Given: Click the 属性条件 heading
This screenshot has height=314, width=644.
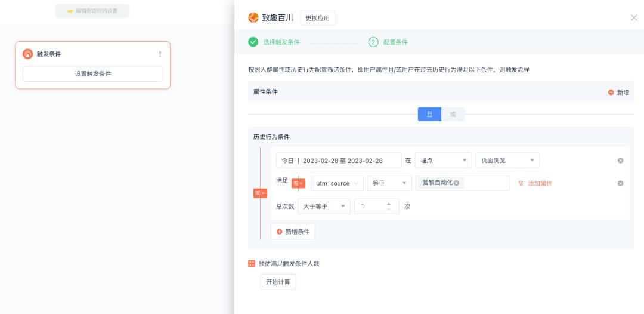Looking at the screenshot, I should (265, 92).
